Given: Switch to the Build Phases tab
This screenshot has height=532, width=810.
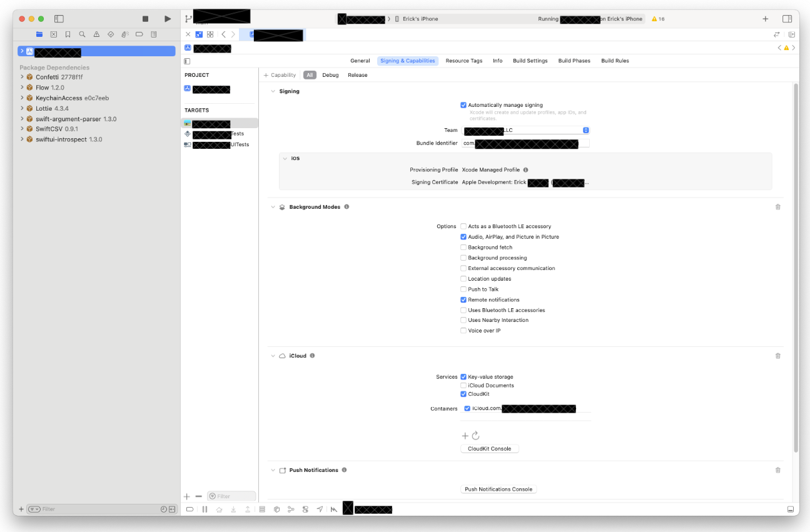Looking at the screenshot, I should 574,61.
